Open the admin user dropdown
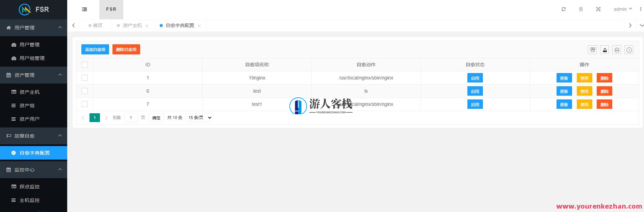This screenshot has width=644, height=212. [623, 9]
